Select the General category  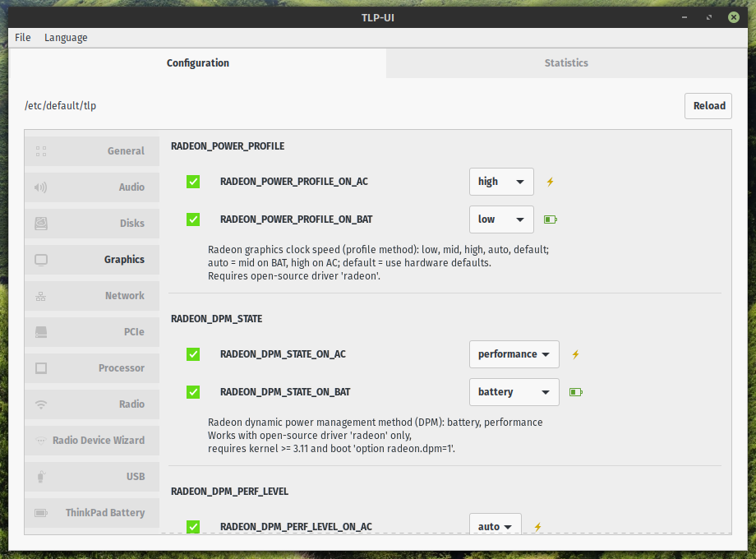92,151
